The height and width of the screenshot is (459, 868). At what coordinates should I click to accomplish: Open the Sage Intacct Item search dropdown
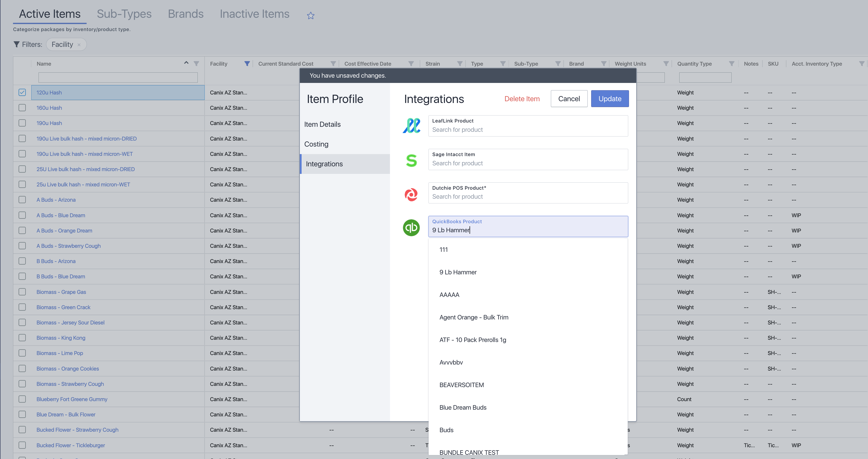pos(528,160)
